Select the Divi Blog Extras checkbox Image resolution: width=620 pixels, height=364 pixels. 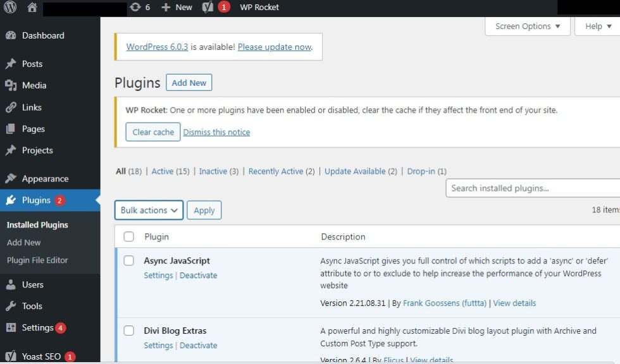point(129,331)
